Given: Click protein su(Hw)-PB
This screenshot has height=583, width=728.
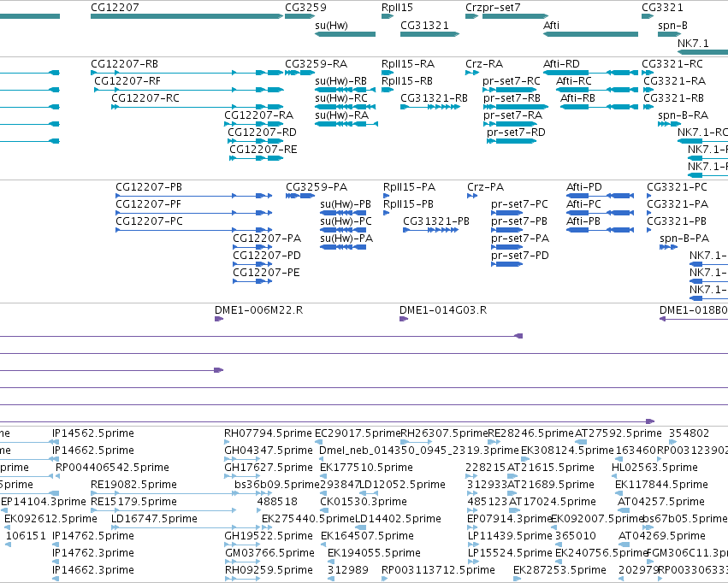Looking at the screenshot, I should pyautogui.click(x=343, y=213).
